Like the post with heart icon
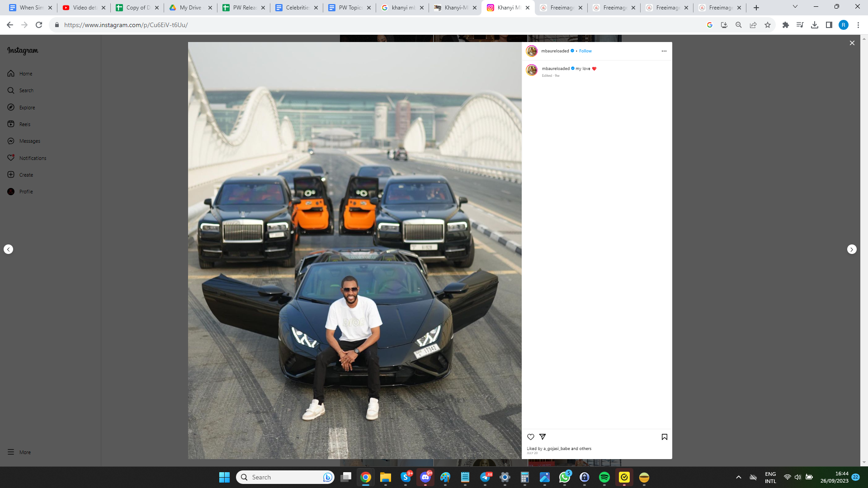 pos(531,437)
